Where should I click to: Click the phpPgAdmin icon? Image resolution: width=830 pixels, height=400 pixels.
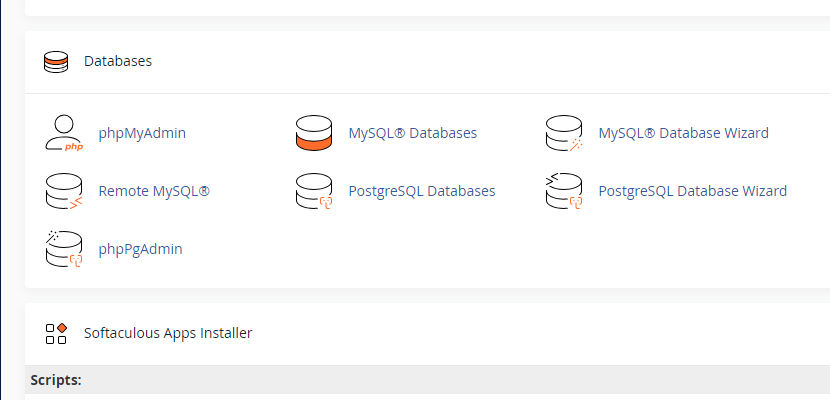click(64, 249)
